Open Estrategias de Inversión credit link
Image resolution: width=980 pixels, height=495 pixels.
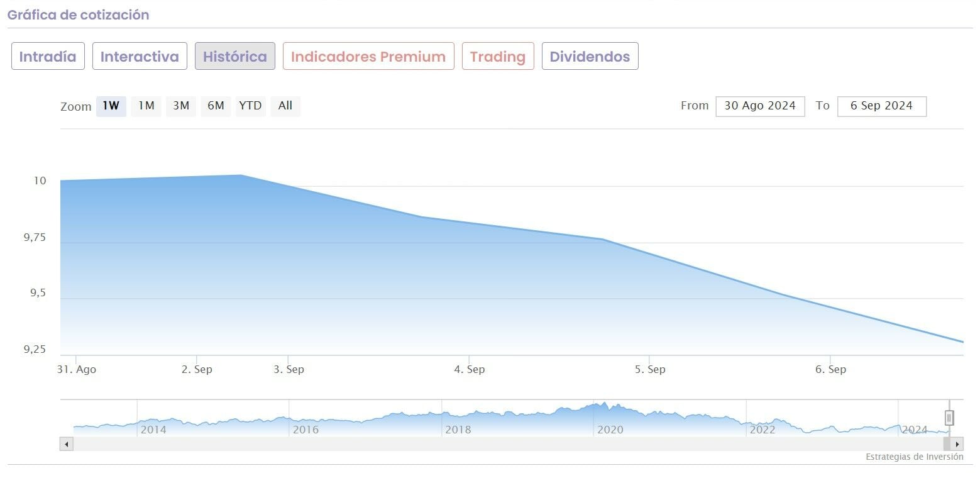(914, 457)
